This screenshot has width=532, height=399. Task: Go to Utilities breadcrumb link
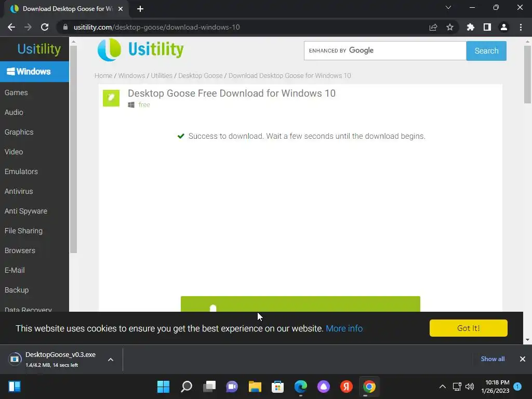pyautogui.click(x=162, y=76)
